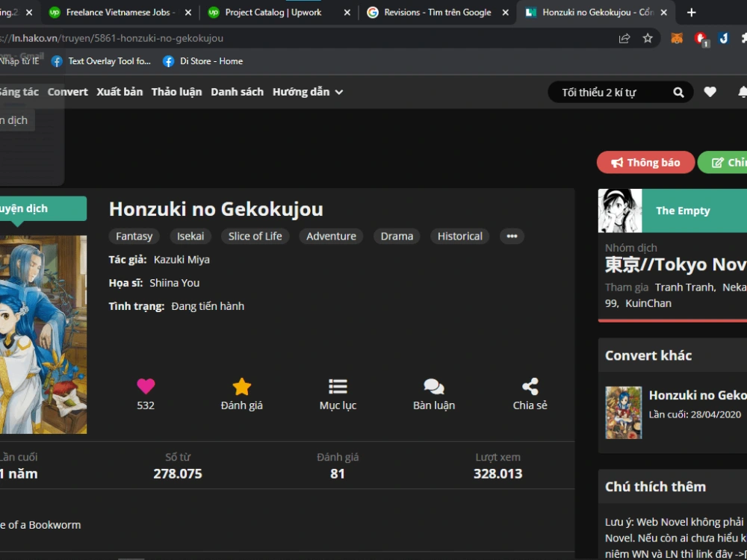Close the Honzuki no Gekokujou tab
The width and height of the screenshot is (747, 560).
(x=665, y=13)
